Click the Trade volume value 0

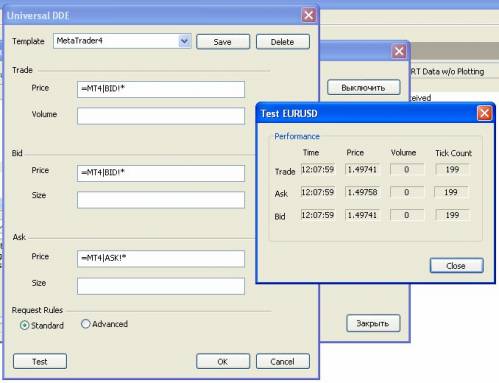[x=407, y=169]
